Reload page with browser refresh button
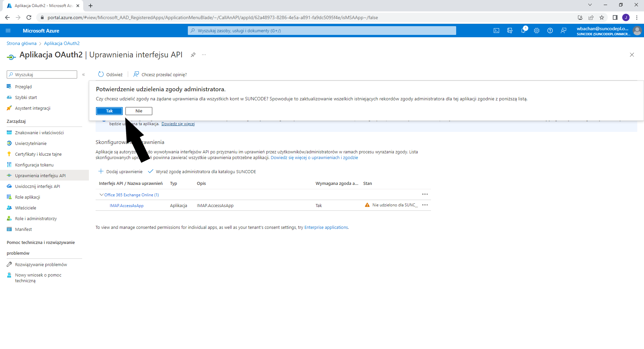The image size is (644, 349). (x=29, y=17)
